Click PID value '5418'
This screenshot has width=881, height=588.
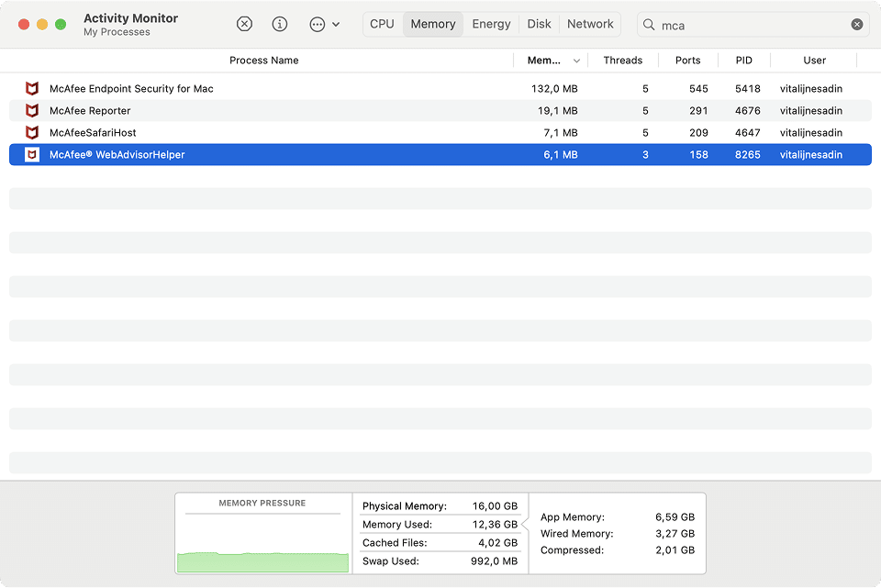(748, 89)
